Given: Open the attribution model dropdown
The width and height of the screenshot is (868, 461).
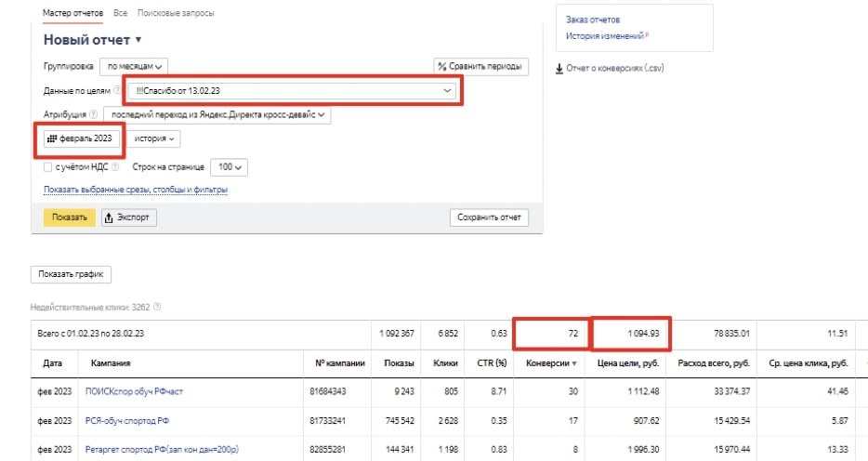Looking at the screenshot, I should pos(216,115).
